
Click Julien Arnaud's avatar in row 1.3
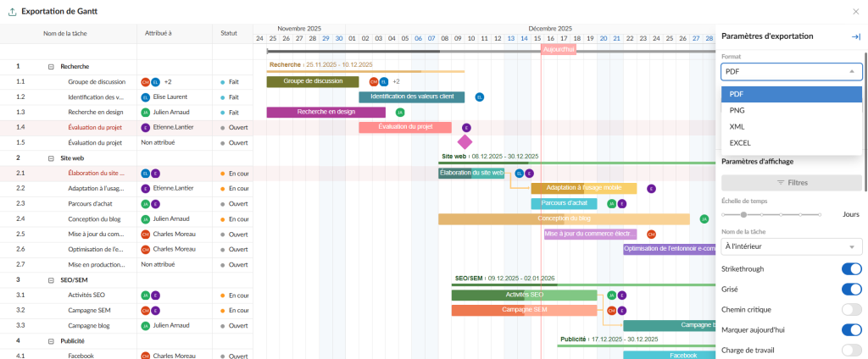click(x=146, y=112)
